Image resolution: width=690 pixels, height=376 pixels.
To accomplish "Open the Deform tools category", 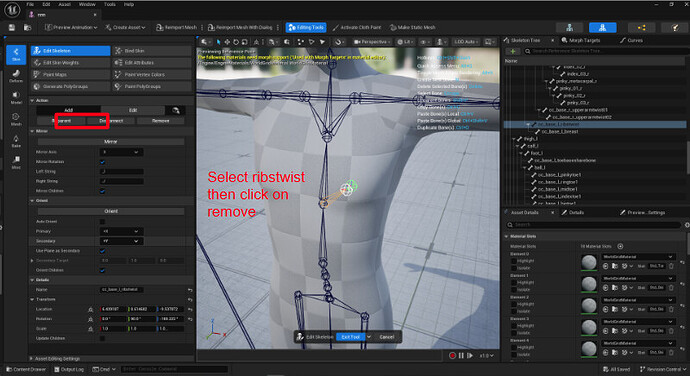I will [x=16, y=76].
